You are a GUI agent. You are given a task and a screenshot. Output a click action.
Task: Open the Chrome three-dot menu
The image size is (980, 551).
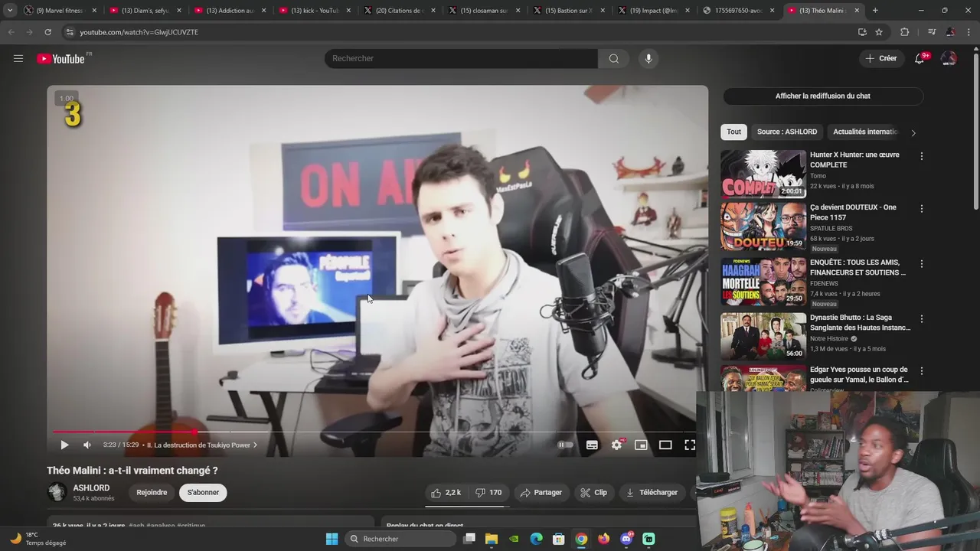point(969,32)
